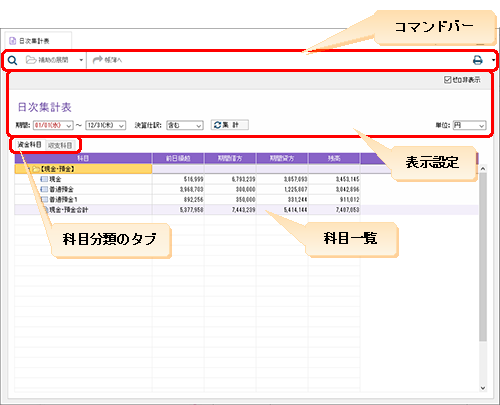The width and height of the screenshot is (500, 405).
Task: Click the 補助の展開 folder icon
Action: [x=31, y=60]
